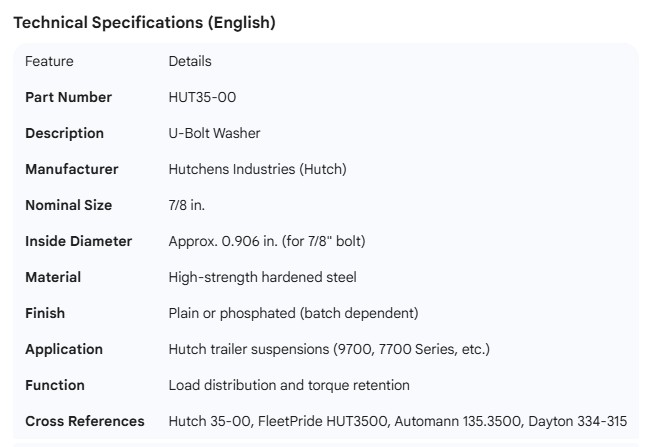Viewport: 648px width, 447px height.
Task: Select the Finish row label
Action: [45, 313]
